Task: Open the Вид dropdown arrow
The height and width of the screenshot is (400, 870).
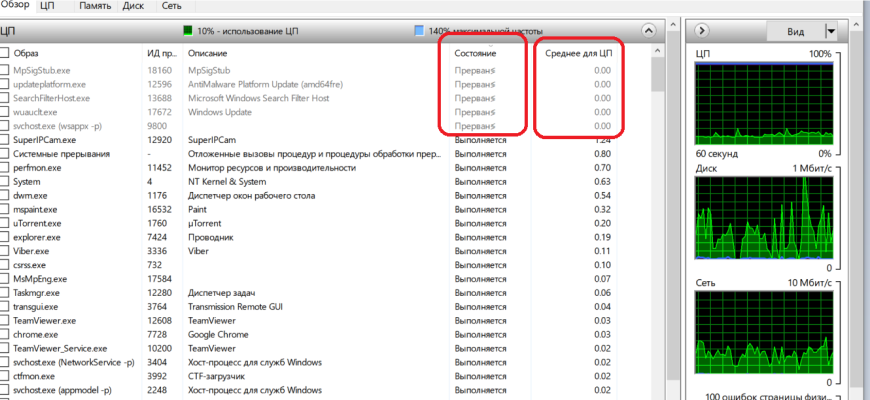Action: click(831, 32)
